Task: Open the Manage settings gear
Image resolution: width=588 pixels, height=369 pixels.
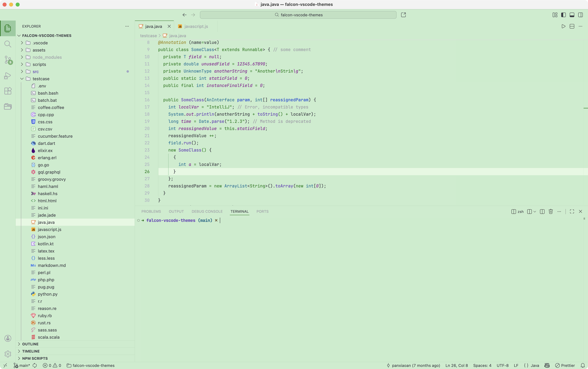Action: coord(8,354)
